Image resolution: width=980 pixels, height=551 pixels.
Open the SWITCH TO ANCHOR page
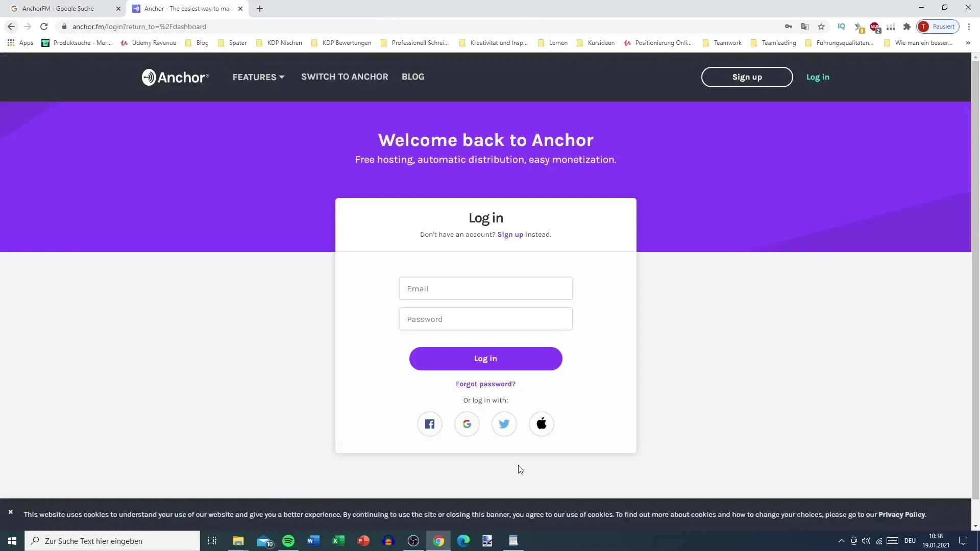point(345,77)
